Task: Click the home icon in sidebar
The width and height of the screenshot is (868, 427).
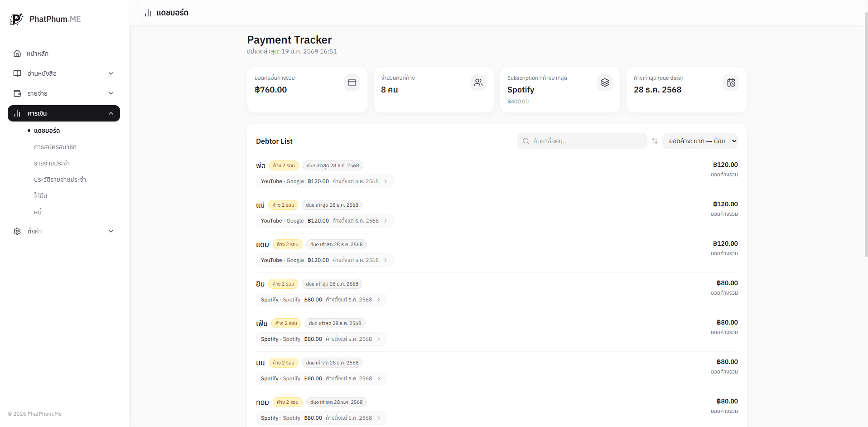Action: coord(17,53)
